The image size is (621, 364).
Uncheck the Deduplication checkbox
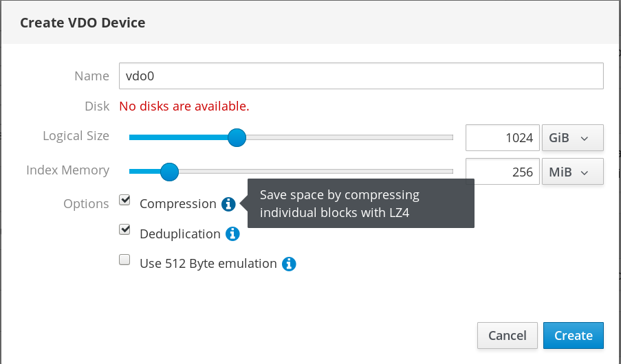pyautogui.click(x=124, y=229)
